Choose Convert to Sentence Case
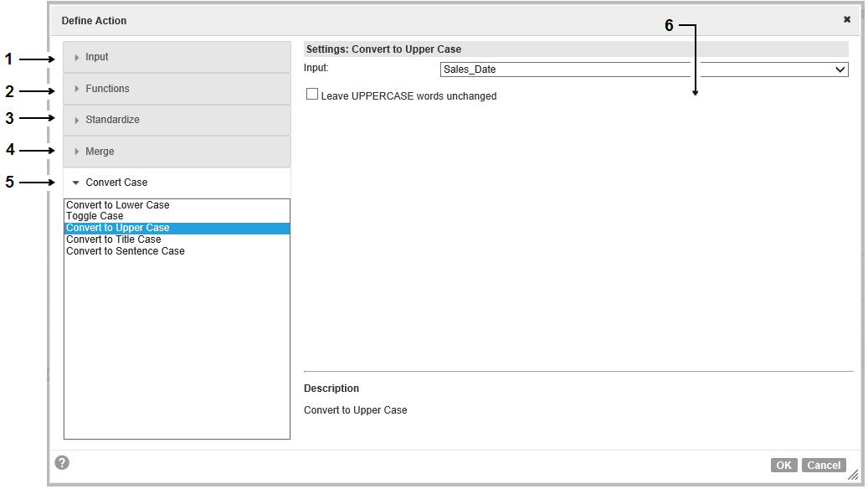 point(125,251)
